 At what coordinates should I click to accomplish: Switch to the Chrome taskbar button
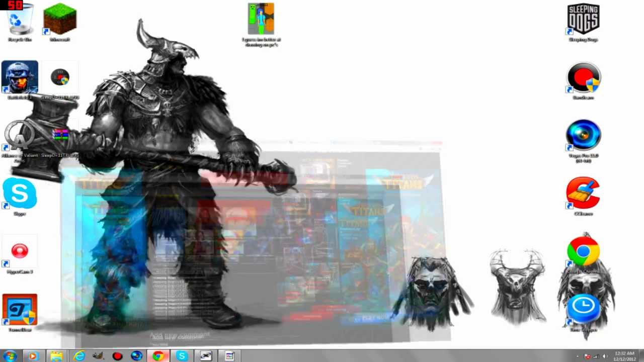158,356
